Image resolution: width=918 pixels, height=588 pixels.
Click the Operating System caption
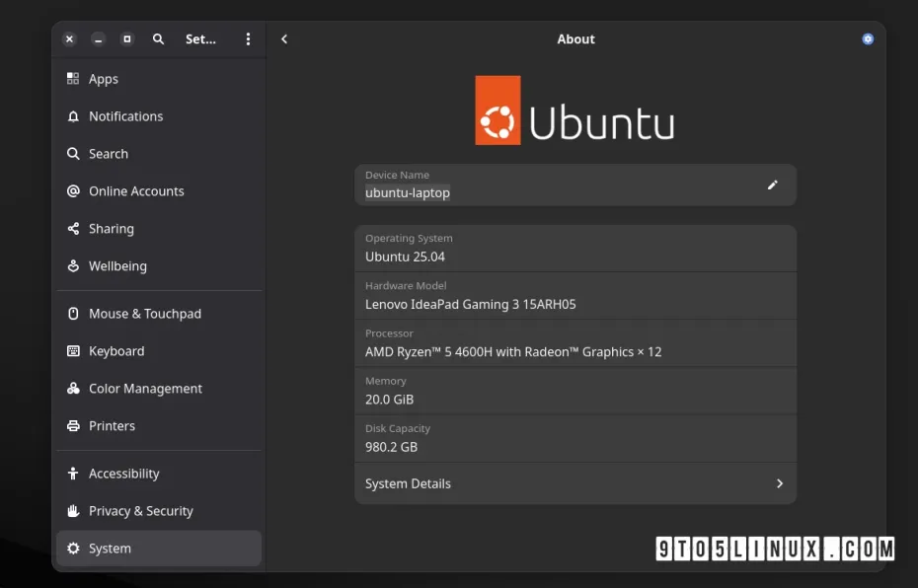tap(409, 238)
